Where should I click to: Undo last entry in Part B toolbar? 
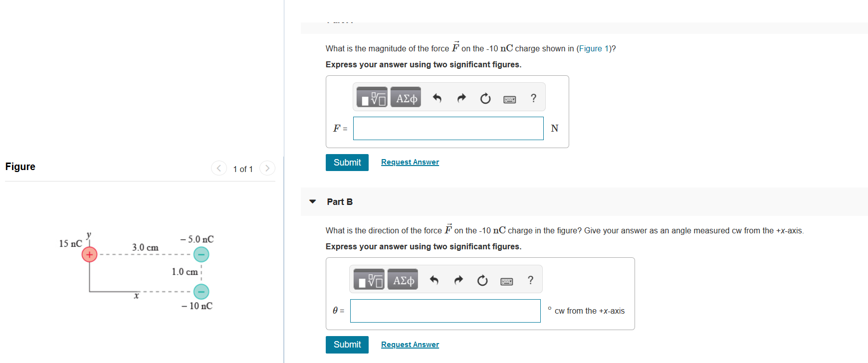click(434, 280)
